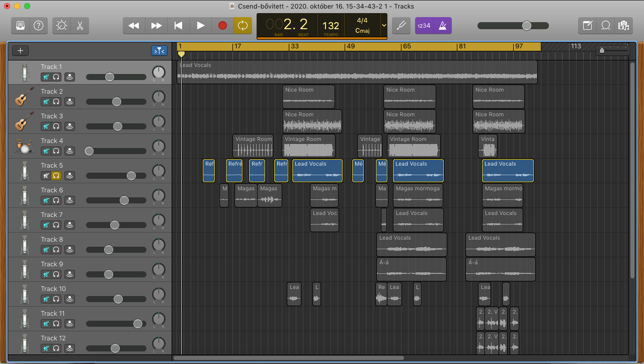This screenshot has width=644, height=364.
Task: Mute Track 8
Action: point(46,250)
